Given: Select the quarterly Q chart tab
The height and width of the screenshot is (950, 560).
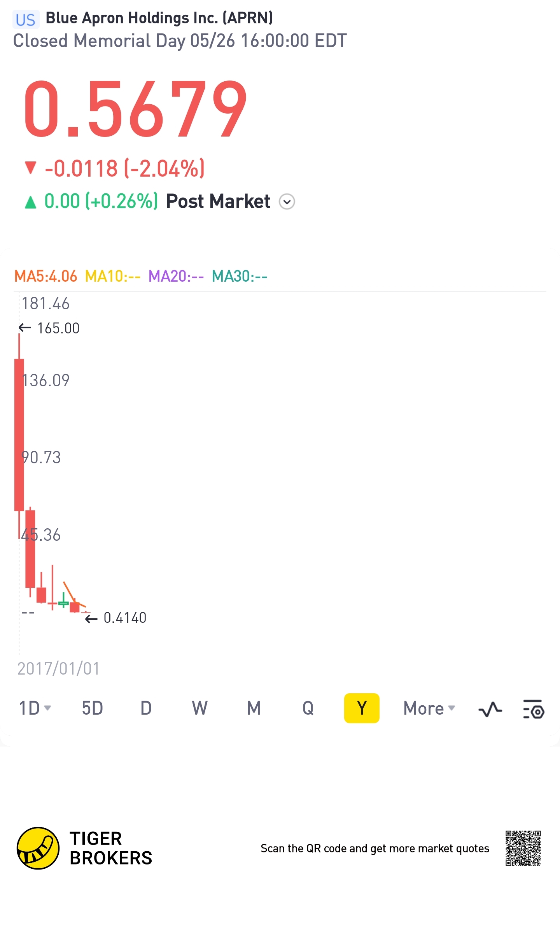Looking at the screenshot, I should pos(308,708).
